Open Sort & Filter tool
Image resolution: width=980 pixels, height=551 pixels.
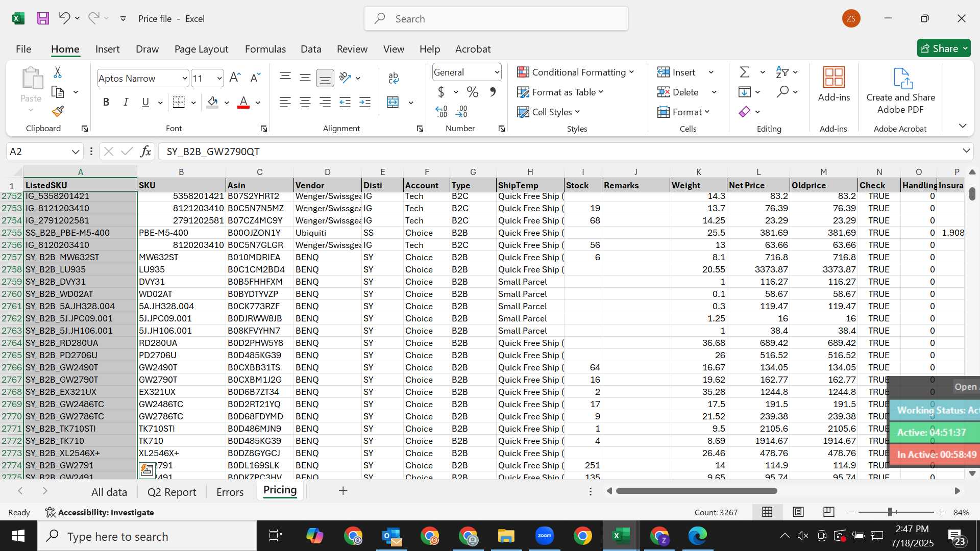click(782, 72)
